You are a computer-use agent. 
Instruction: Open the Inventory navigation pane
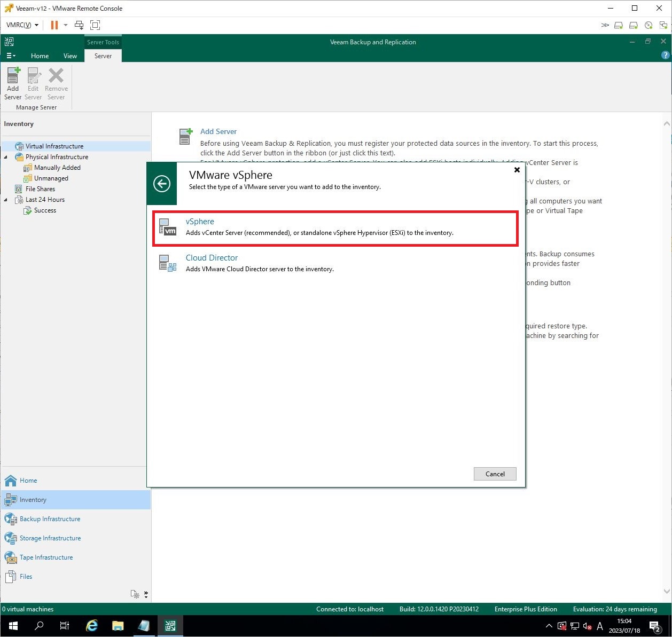[x=75, y=500]
